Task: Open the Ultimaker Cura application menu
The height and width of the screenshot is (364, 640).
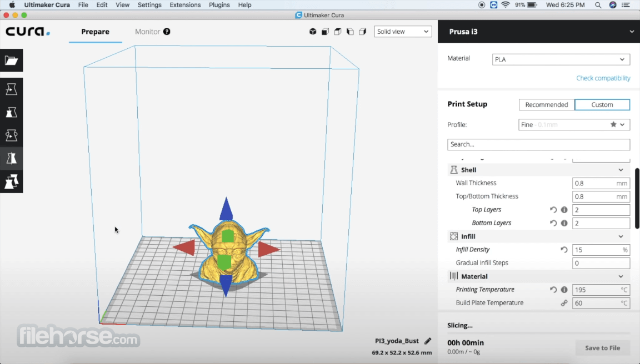Action: point(47,5)
